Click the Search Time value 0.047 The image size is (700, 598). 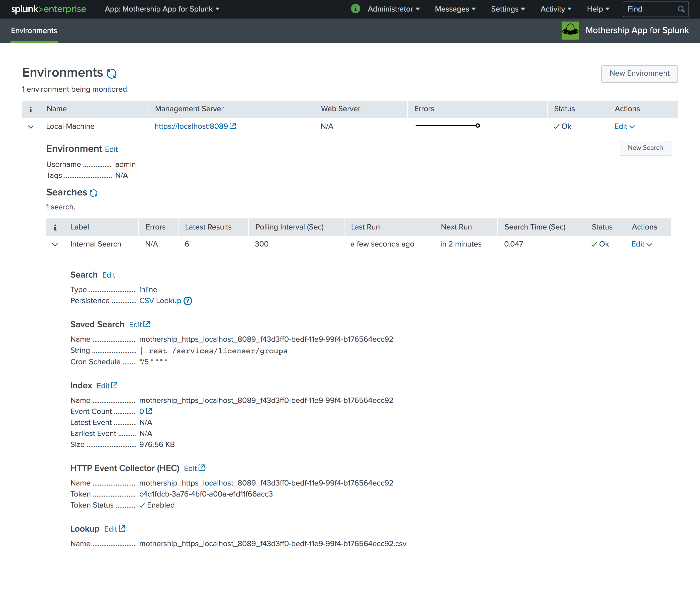513,244
